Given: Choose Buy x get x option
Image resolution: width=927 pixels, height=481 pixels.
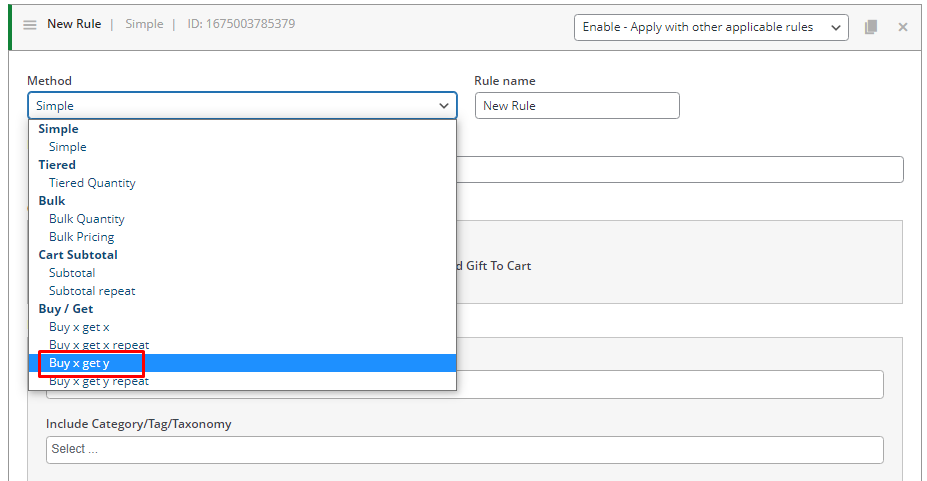Looking at the screenshot, I should [x=79, y=327].
